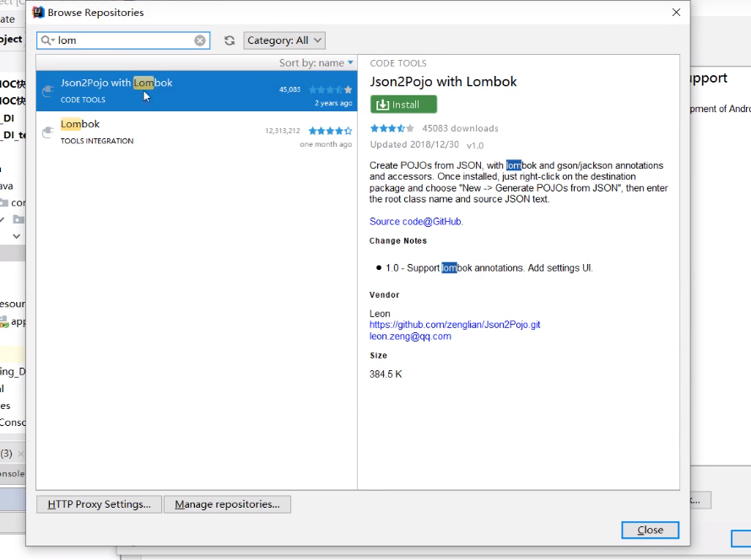The height and width of the screenshot is (560, 751).
Task: Select Json2Pojo with Lombok plugin row
Action: click(x=197, y=91)
